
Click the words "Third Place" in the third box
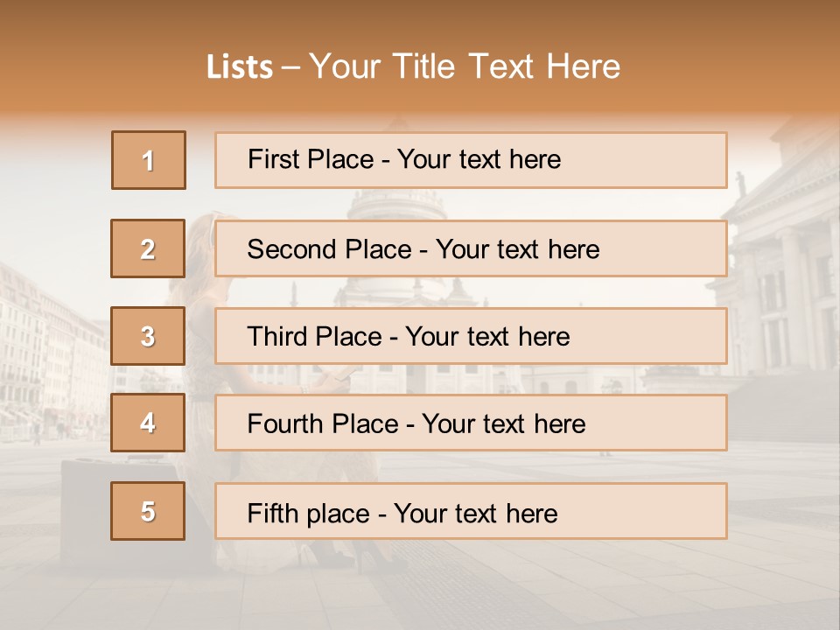314,337
